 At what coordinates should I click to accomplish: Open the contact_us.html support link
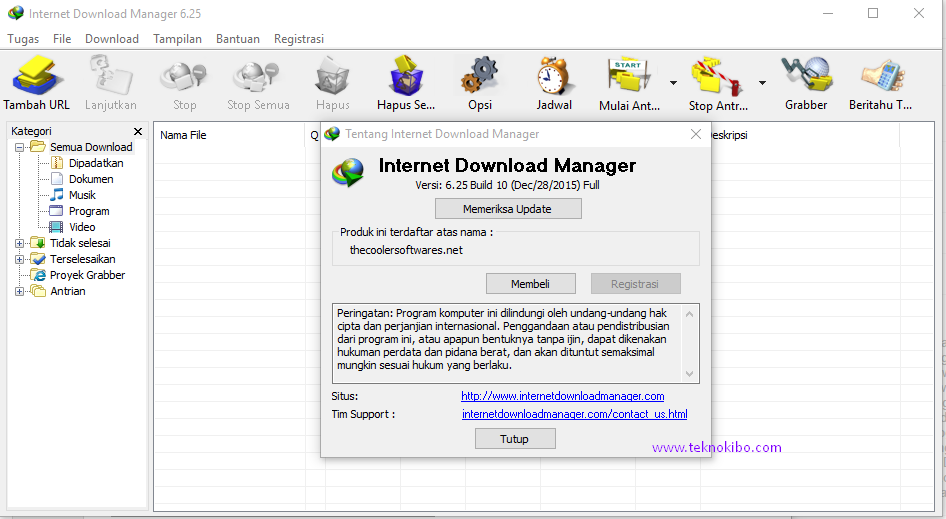pyautogui.click(x=574, y=414)
